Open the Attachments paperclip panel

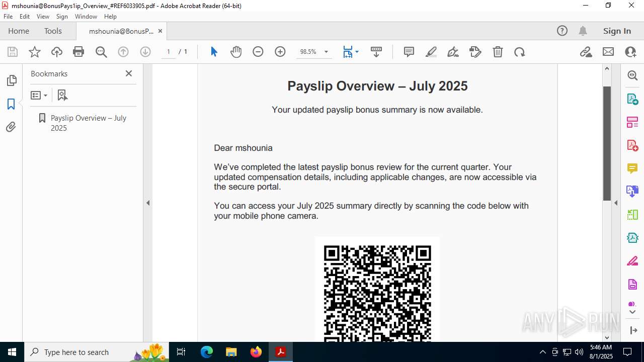pyautogui.click(x=11, y=127)
